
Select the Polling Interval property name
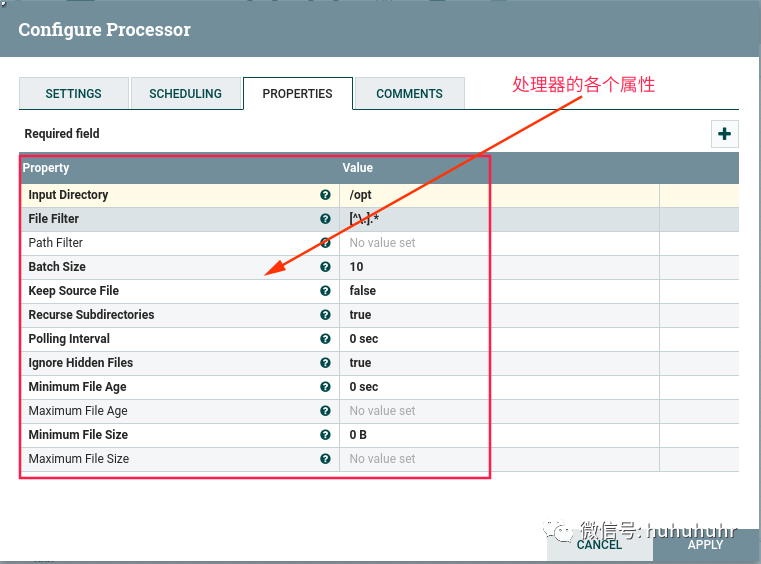coord(69,339)
